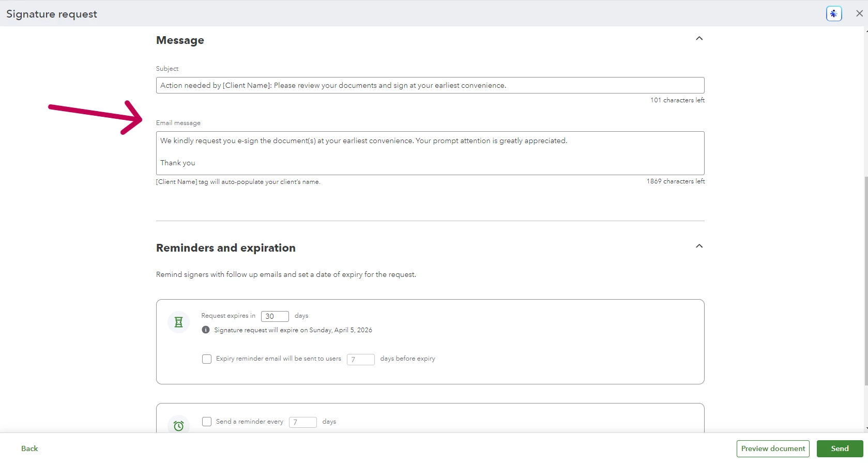Enable expiry reminder email checkbox

[207, 359]
